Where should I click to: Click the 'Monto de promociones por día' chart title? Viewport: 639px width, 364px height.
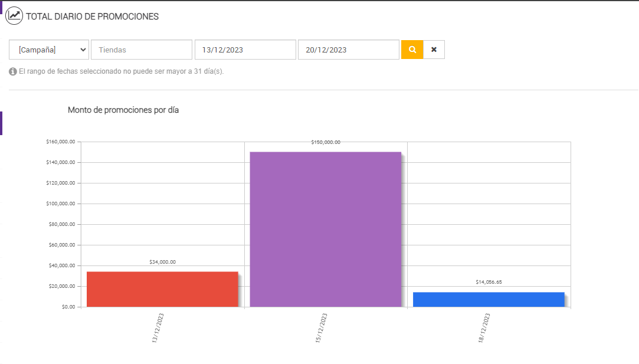point(123,110)
